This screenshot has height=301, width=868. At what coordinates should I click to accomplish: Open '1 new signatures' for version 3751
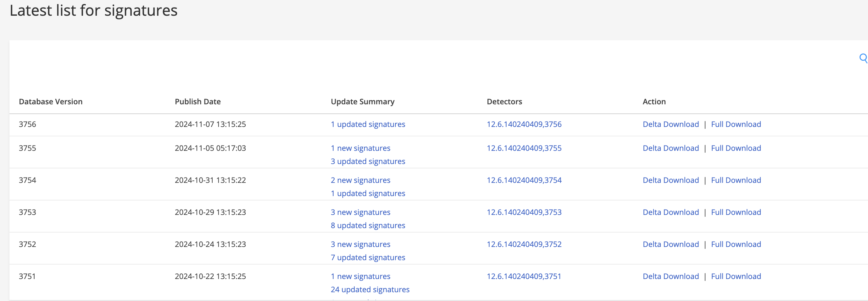tap(360, 276)
